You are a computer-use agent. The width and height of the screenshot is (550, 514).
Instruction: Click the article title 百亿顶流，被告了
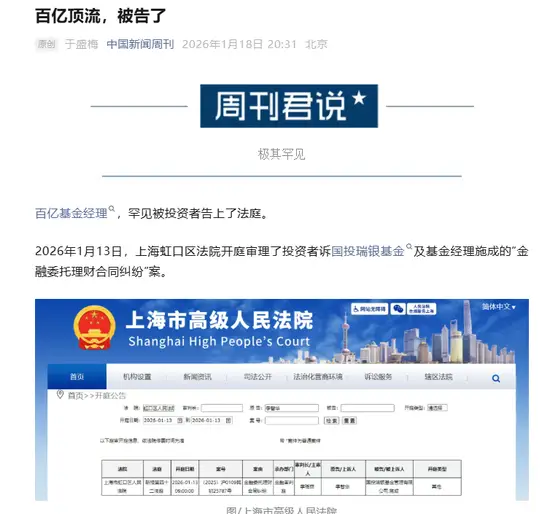pyautogui.click(x=100, y=16)
